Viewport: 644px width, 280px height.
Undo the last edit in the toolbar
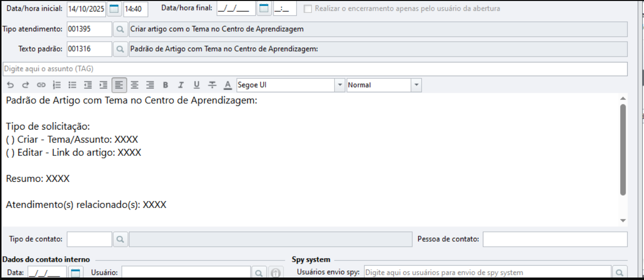point(10,85)
